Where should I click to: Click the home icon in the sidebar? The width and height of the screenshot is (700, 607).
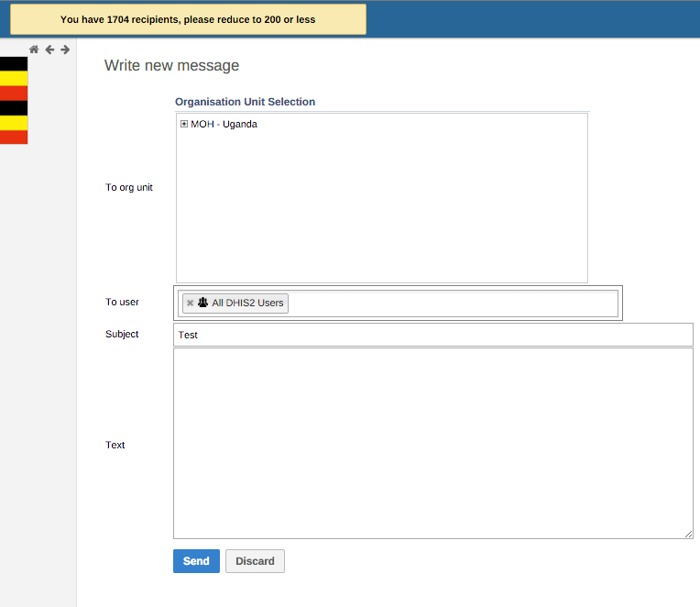point(34,50)
